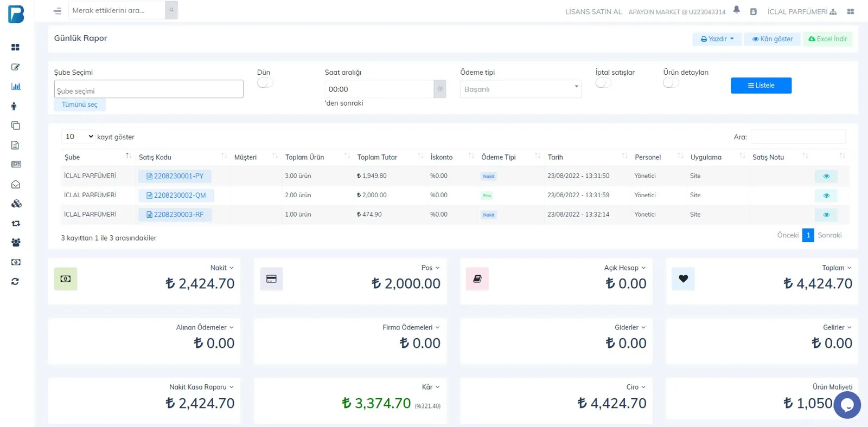This screenshot has height=427, width=868.
Task: Click the open envelope sidebar icon
Action: click(x=16, y=184)
